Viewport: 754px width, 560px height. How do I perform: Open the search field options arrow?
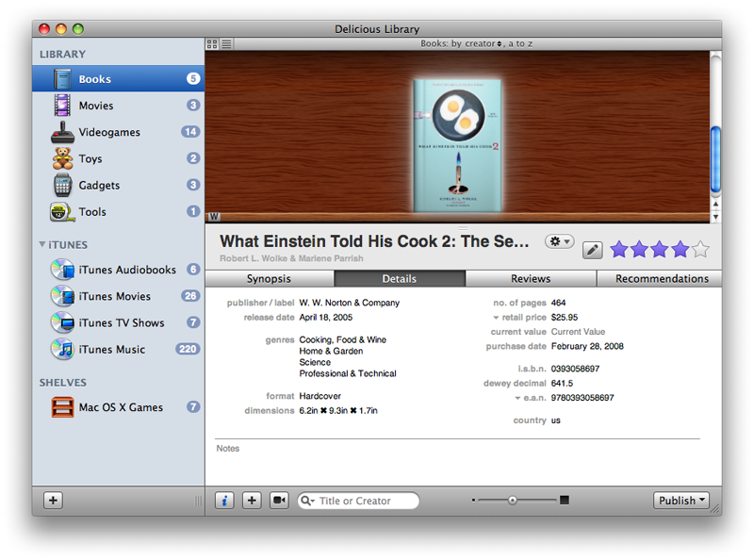coord(313,502)
